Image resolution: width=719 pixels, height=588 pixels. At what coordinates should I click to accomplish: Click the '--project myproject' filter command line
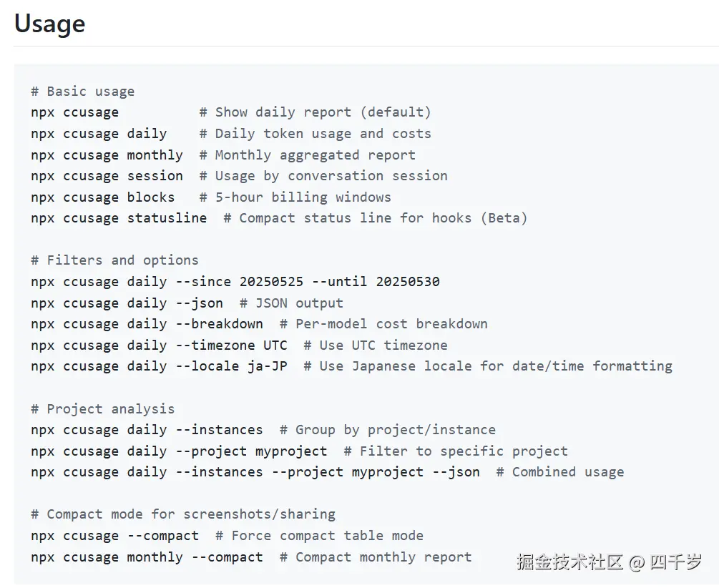tap(179, 451)
